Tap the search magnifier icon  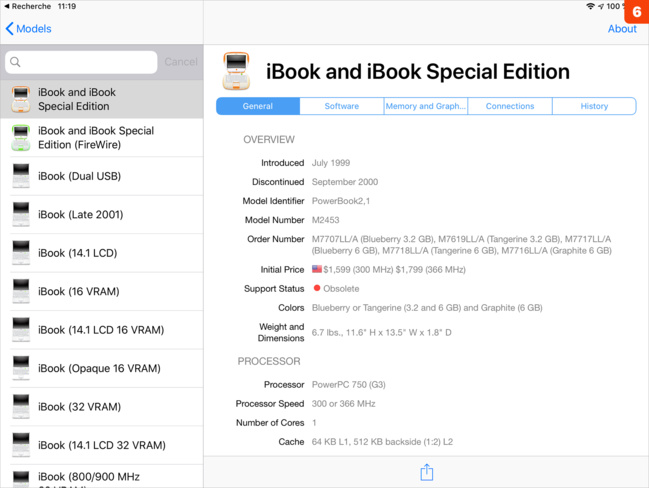pyautogui.click(x=16, y=62)
